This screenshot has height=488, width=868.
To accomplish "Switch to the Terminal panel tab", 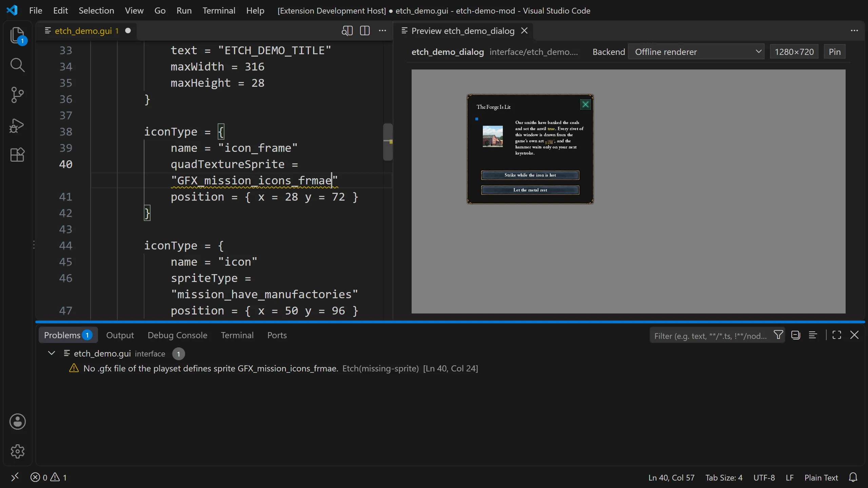I will click(x=237, y=335).
